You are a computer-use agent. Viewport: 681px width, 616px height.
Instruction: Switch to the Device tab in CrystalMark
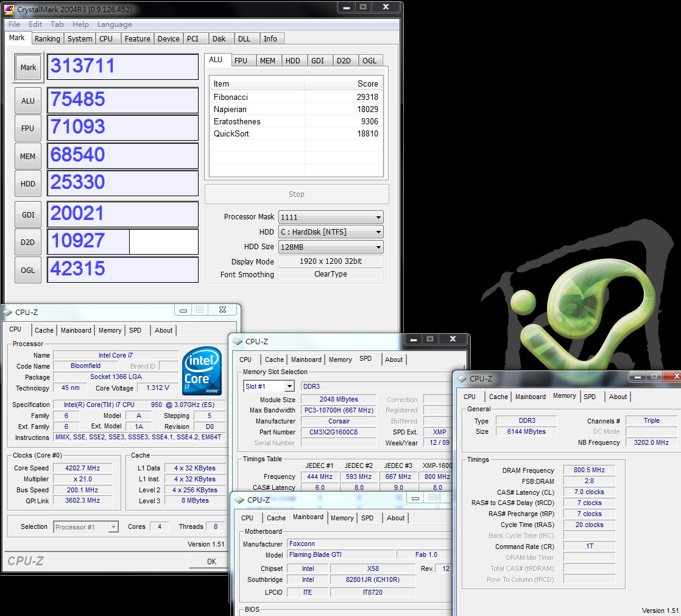click(x=169, y=38)
